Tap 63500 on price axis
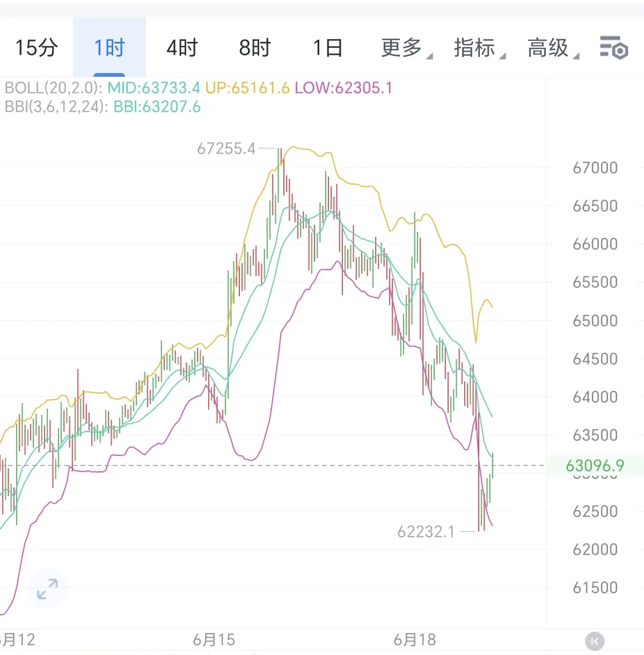 point(595,435)
